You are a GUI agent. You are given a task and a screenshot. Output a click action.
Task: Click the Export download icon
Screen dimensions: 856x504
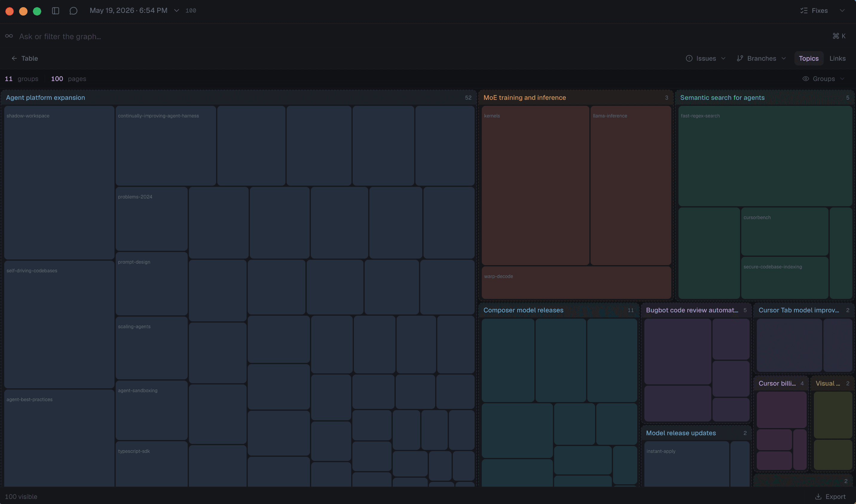[x=818, y=497]
